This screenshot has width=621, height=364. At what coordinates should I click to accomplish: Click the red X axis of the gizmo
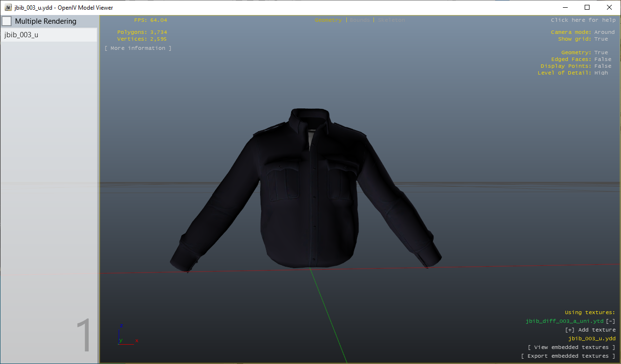137,341
